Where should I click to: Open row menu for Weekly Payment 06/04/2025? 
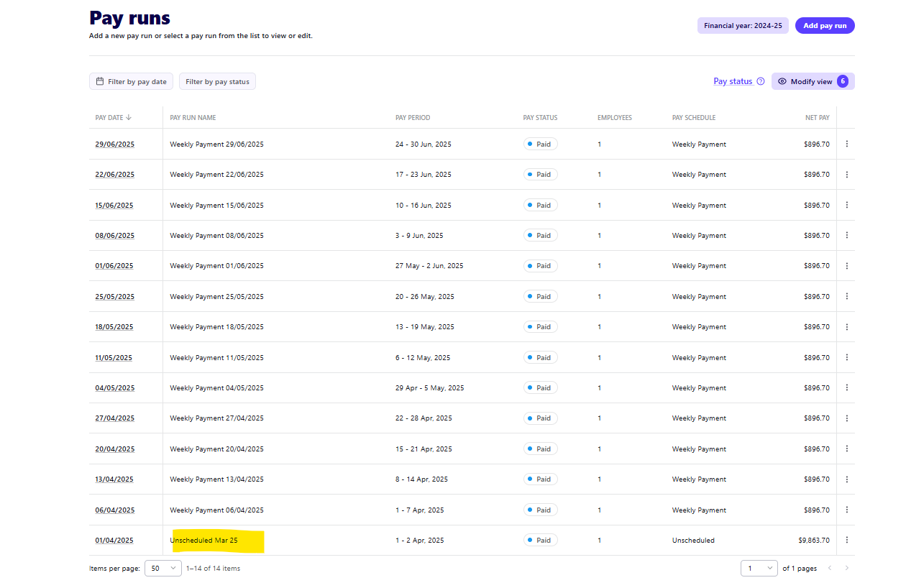tap(846, 510)
